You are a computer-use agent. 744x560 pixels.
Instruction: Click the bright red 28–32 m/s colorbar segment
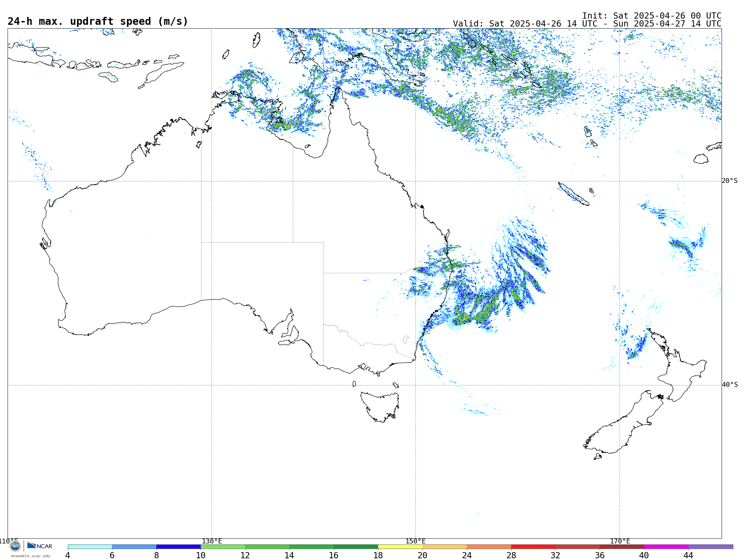click(533, 547)
